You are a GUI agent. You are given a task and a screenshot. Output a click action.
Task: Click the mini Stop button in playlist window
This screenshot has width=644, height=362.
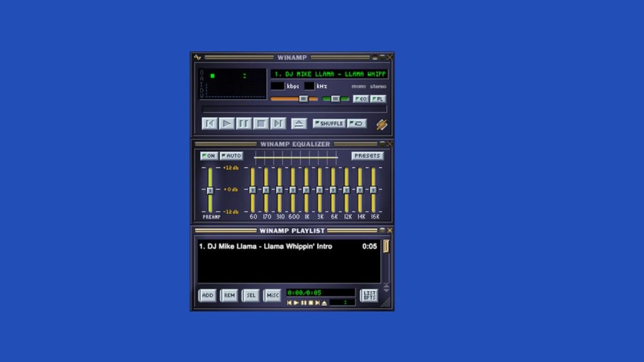coord(311,303)
